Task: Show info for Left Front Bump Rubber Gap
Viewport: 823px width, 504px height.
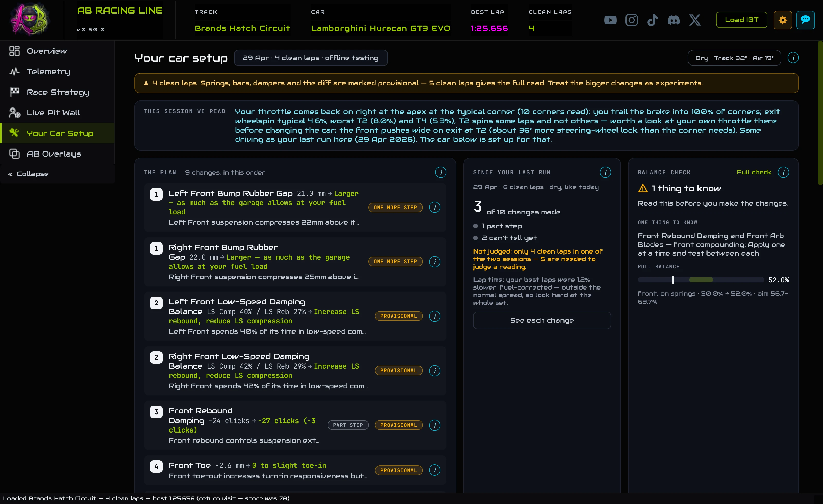Action: [x=435, y=208]
